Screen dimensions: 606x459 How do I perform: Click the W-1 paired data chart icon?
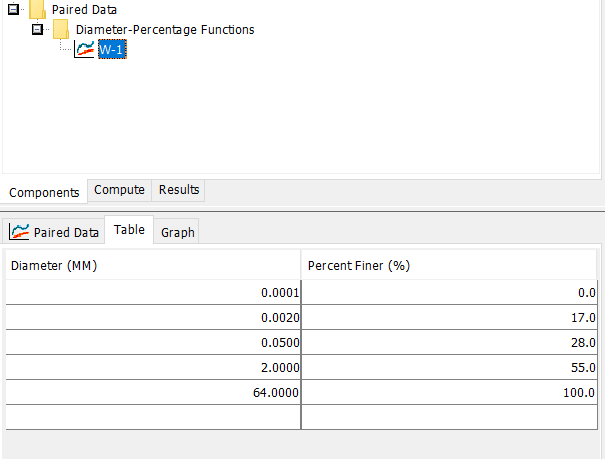pos(84,50)
